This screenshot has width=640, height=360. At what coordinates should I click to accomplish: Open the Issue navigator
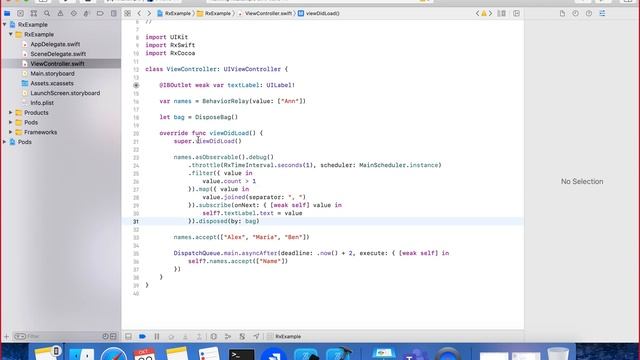click(60, 13)
